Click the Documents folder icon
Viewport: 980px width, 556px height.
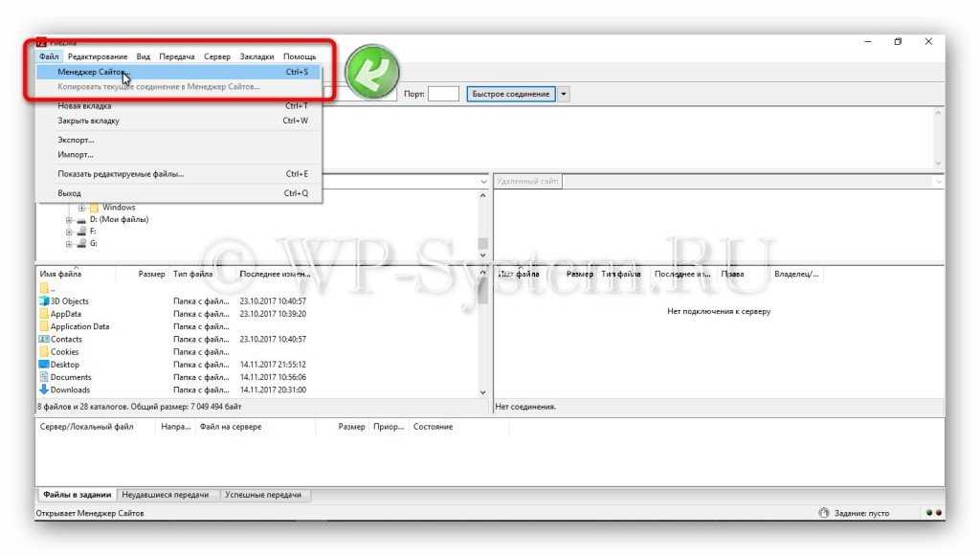click(x=44, y=377)
